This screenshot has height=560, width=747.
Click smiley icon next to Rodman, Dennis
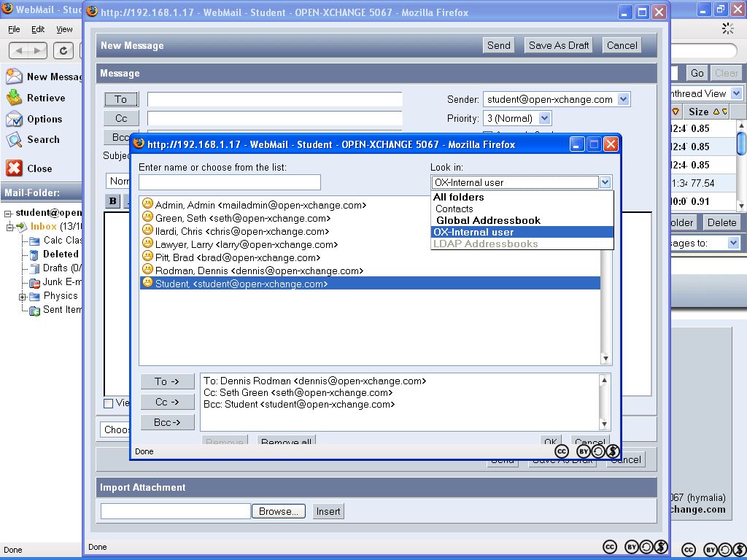(147, 270)
